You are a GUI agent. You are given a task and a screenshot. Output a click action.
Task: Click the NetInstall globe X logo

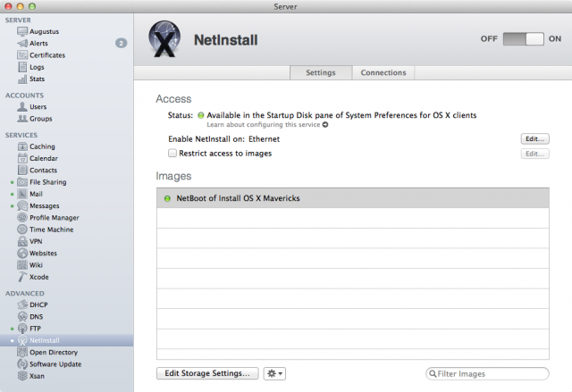click(x=164, y=39)
